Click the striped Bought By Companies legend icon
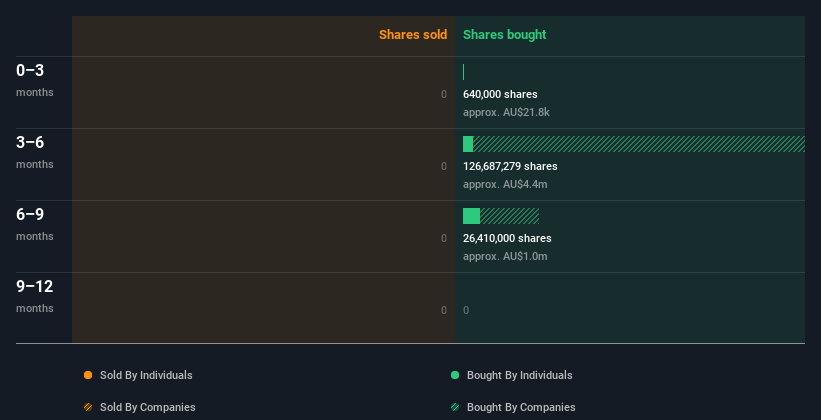The height and width of the screenshot is (420, 821). tap(455, 407)
